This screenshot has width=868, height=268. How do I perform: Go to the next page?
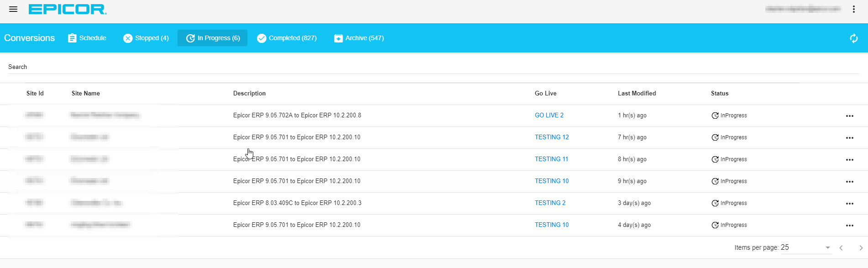pyautogui.click(x=861, y=248)
